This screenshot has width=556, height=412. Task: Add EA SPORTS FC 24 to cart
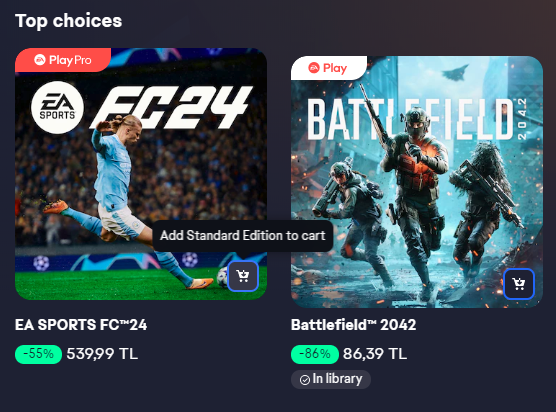[x=243, y=276]
